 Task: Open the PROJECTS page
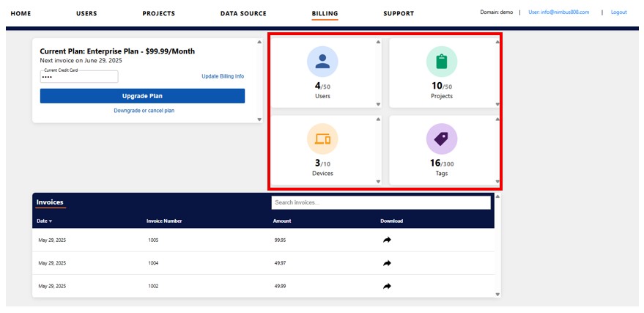[x=158, y=13]
